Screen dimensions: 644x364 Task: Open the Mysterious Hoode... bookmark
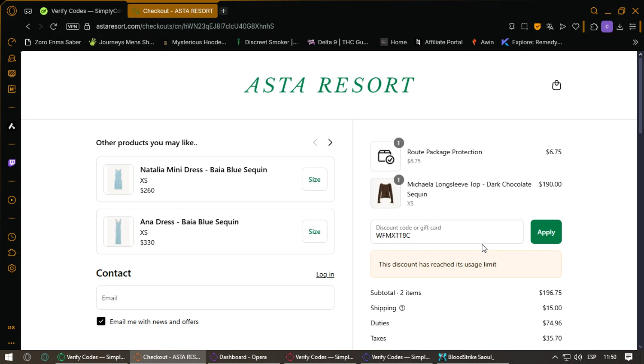[194, 42]
